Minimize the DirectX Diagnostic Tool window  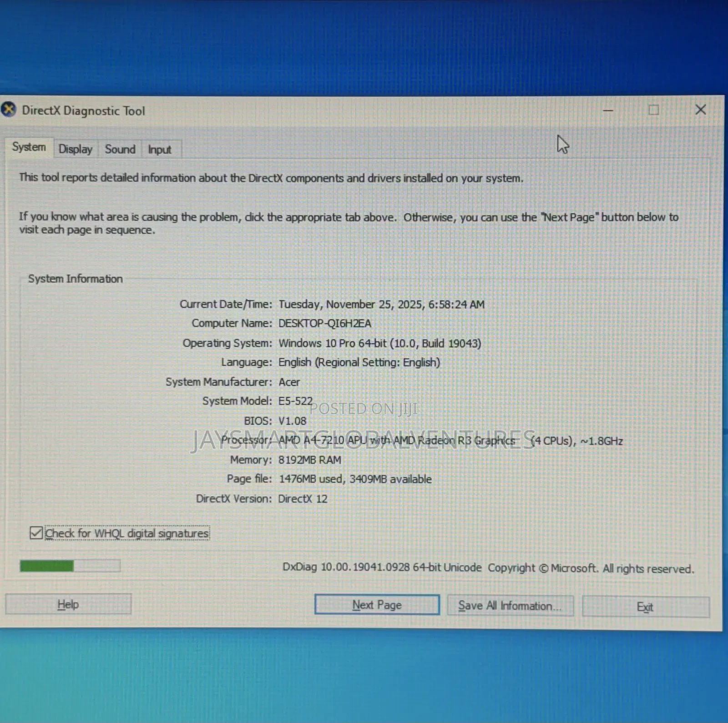pos(608,110)
